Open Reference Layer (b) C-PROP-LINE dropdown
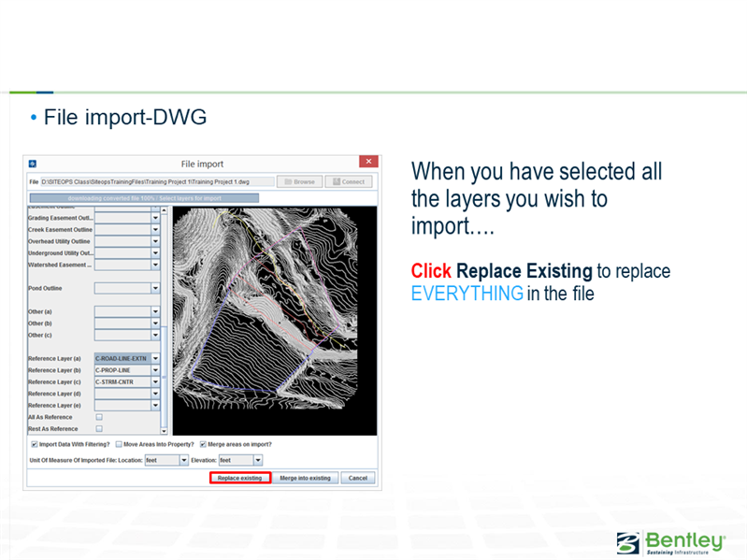The image size is (747, 560). [x=155, y=370]
